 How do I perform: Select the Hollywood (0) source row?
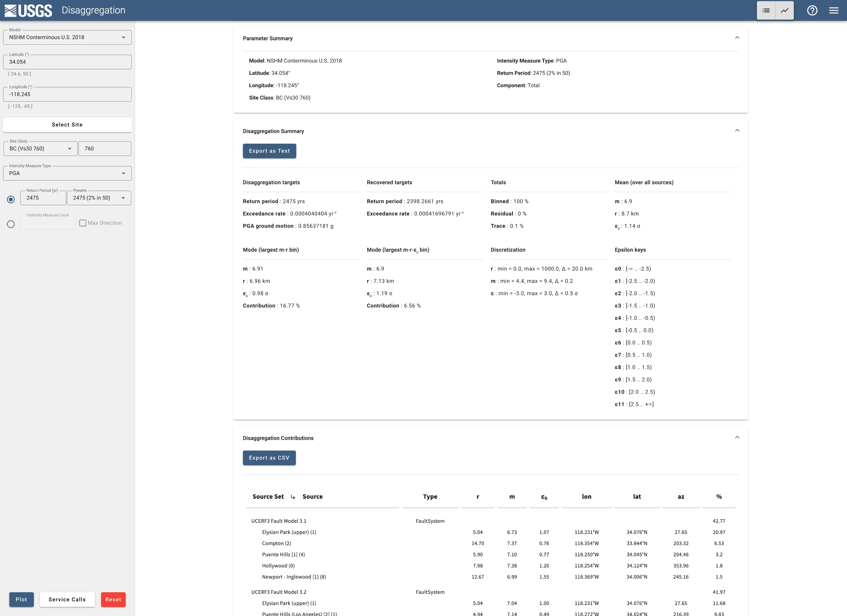[x=490, y=566]
